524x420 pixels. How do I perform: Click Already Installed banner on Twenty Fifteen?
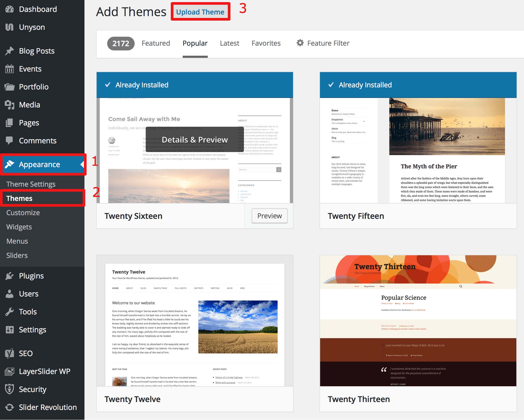tap(418, 85)
